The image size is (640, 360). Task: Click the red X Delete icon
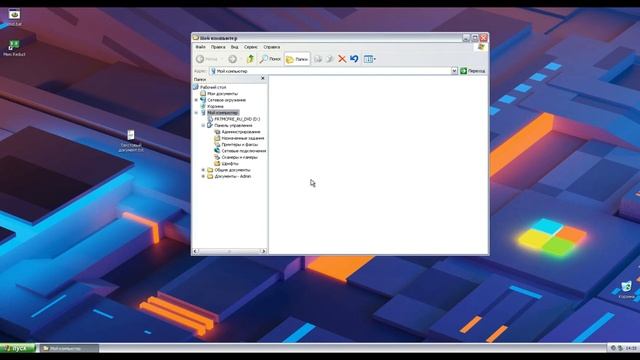tap(342, 59)
